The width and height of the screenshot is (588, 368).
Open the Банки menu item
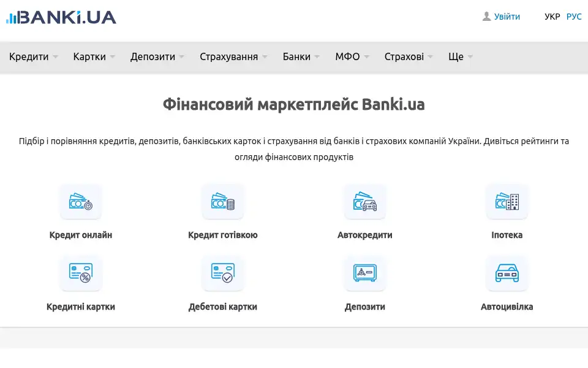point(296,56)
